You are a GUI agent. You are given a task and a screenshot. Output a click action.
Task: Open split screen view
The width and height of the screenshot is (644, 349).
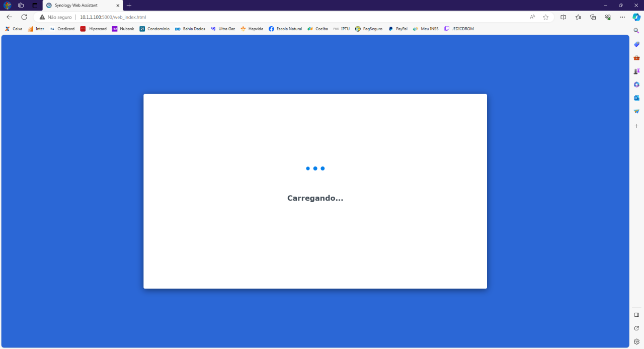click(563, 17)
